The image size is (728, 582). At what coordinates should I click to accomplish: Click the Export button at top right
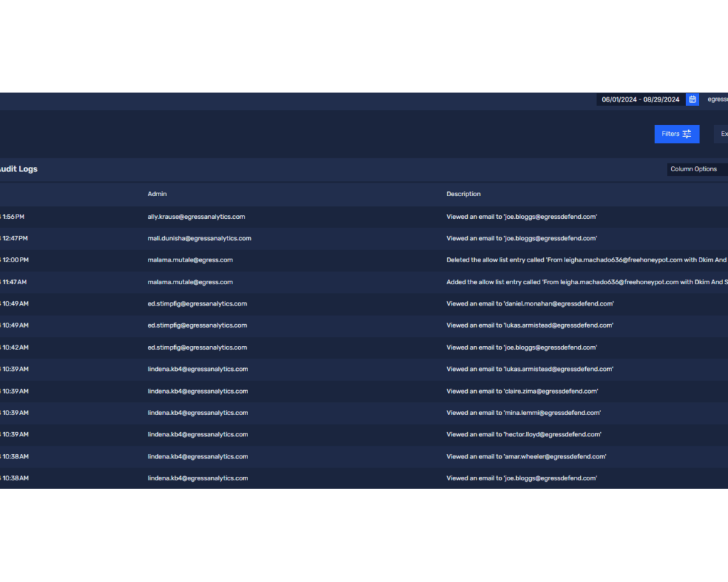722,134
